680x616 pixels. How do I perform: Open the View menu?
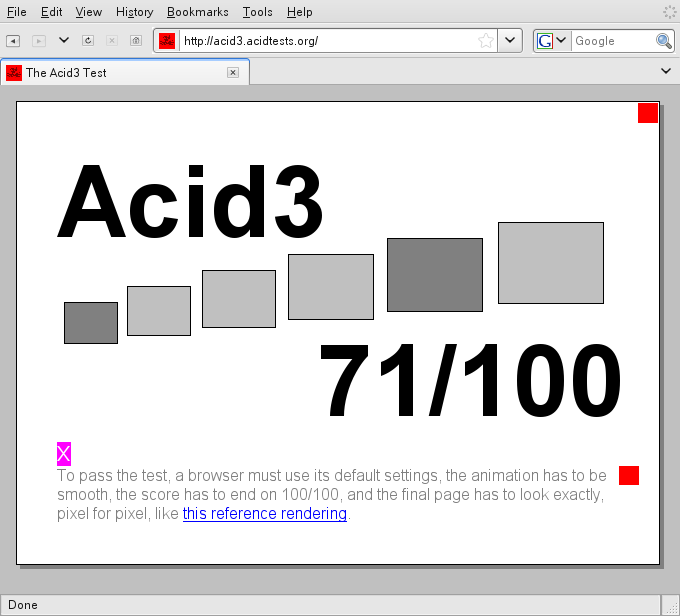[x=88, y=12]
